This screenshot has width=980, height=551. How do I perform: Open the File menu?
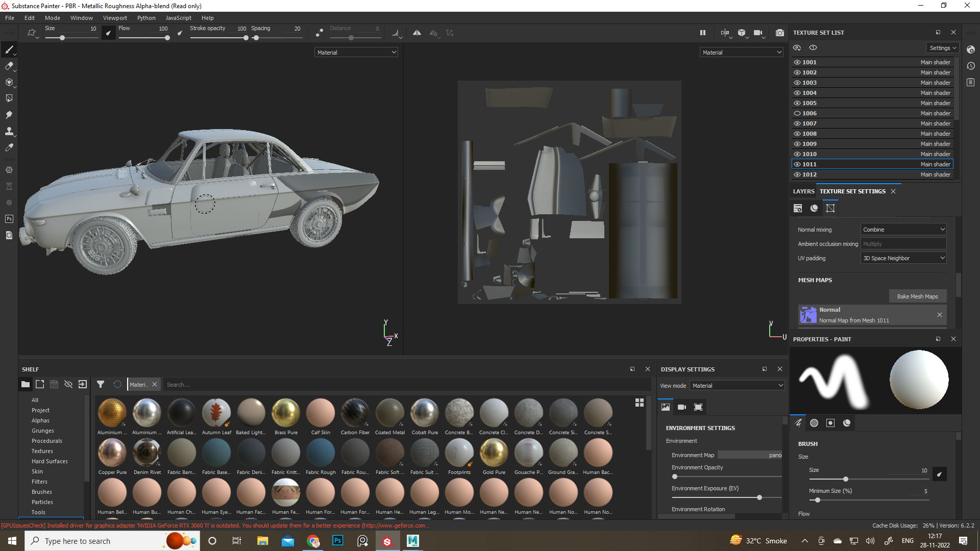click(x=10, y=18)
